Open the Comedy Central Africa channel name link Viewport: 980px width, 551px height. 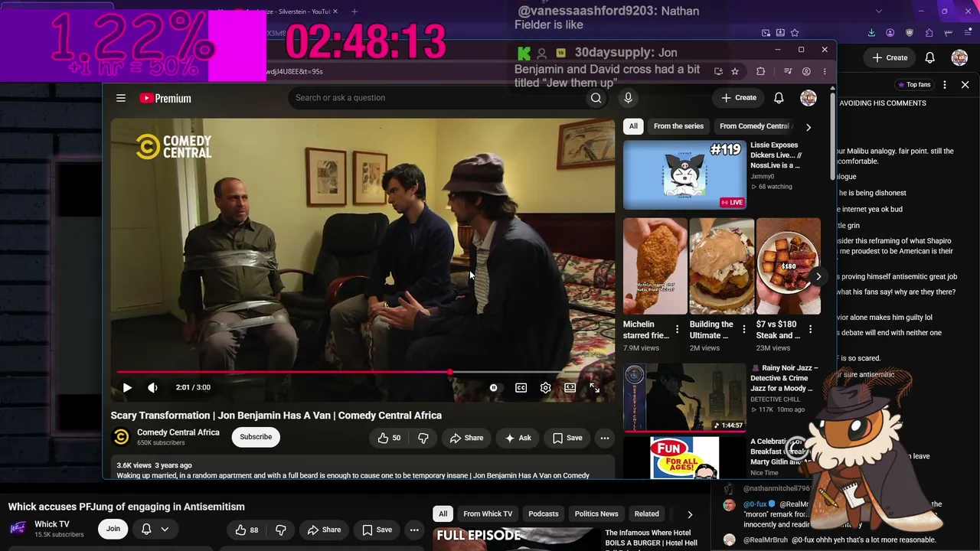pos(178,432)
